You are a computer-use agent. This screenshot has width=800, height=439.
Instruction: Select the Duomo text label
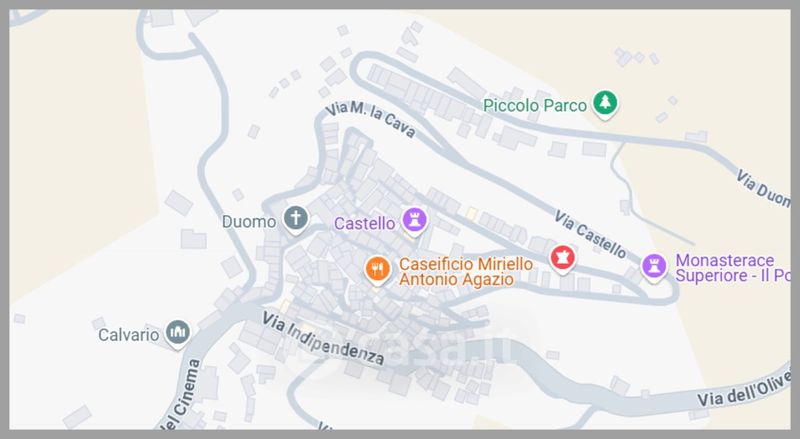249,222
